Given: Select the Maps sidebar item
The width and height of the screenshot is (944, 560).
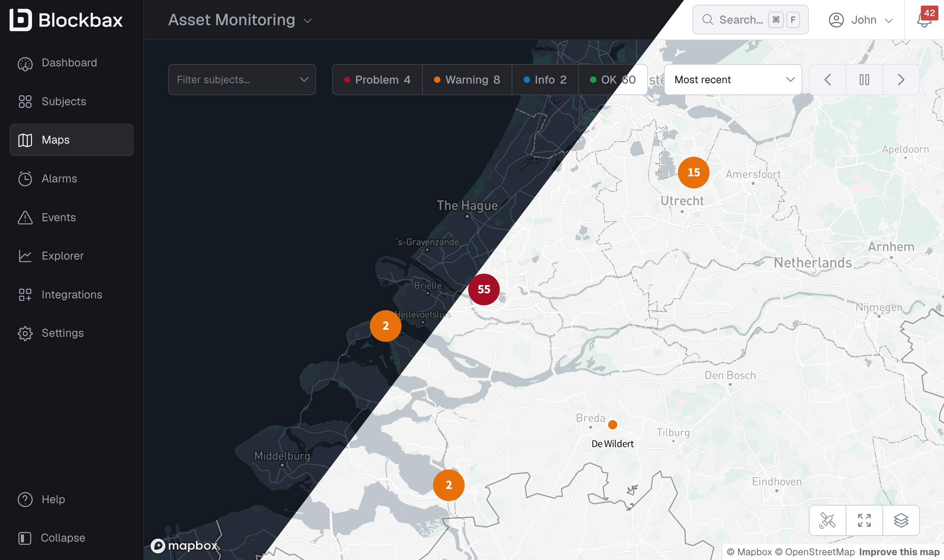Looking at the screenshot, I should point(71,140).
